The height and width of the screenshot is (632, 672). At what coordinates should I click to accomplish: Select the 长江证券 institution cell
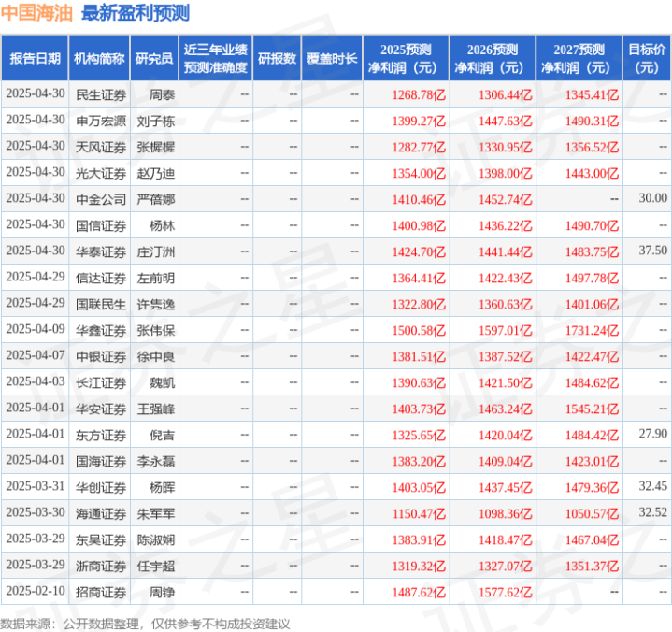[101, 382]
